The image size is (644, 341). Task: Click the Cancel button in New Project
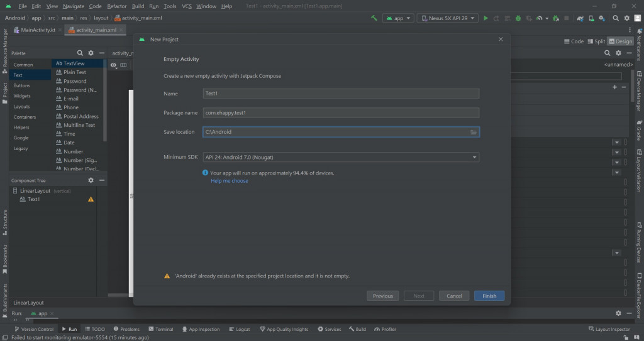pyautogui.click(x=454, y=296)
